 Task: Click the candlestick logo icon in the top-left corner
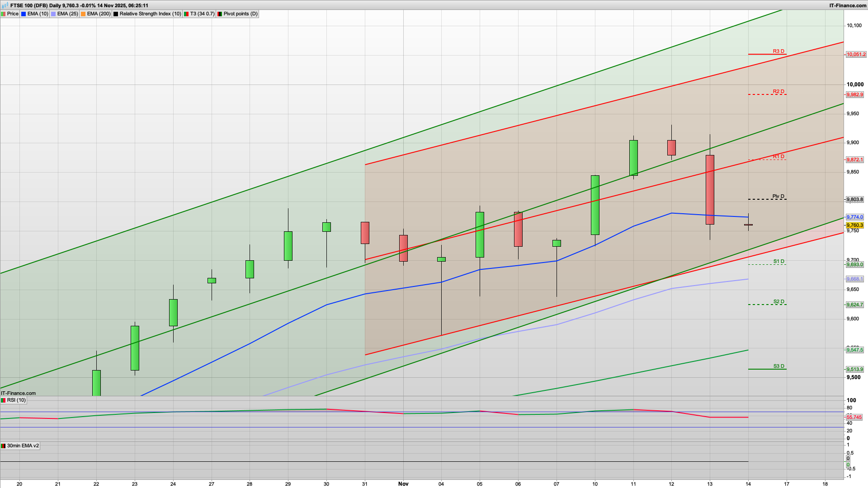tap(5, 5)
